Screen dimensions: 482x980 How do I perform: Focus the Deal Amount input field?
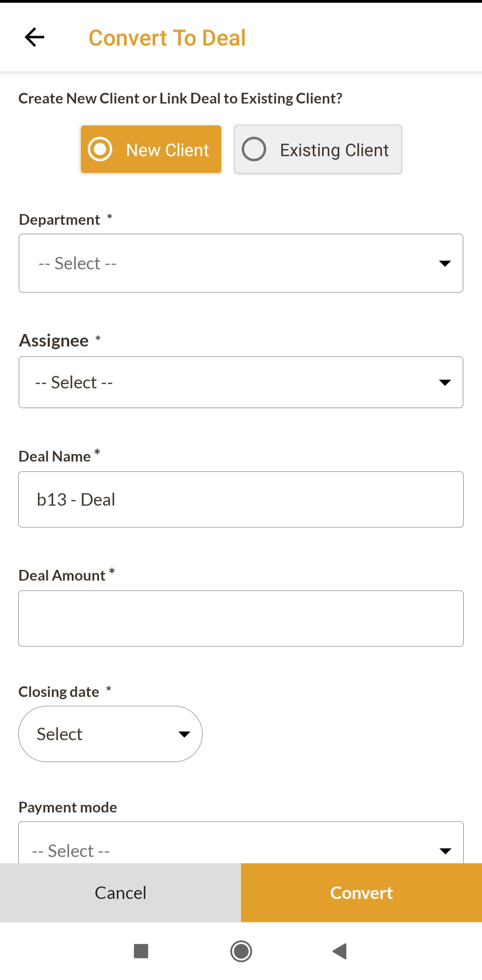point(241,618)
